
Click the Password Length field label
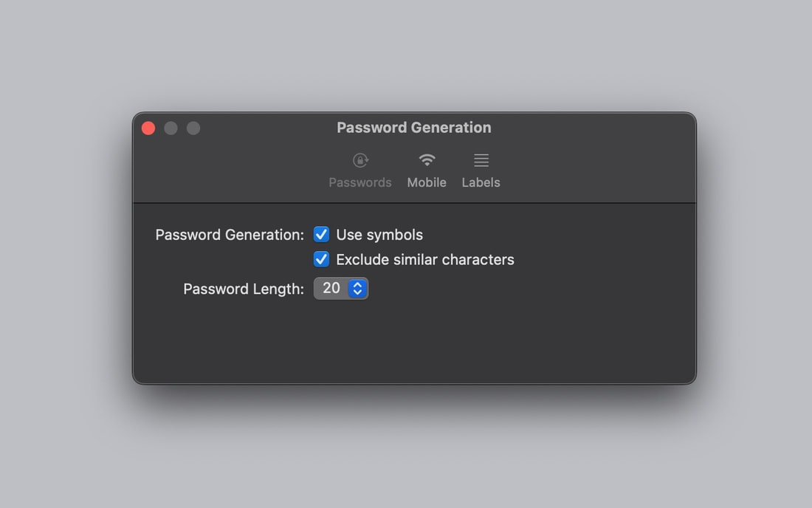pos(244,289)
